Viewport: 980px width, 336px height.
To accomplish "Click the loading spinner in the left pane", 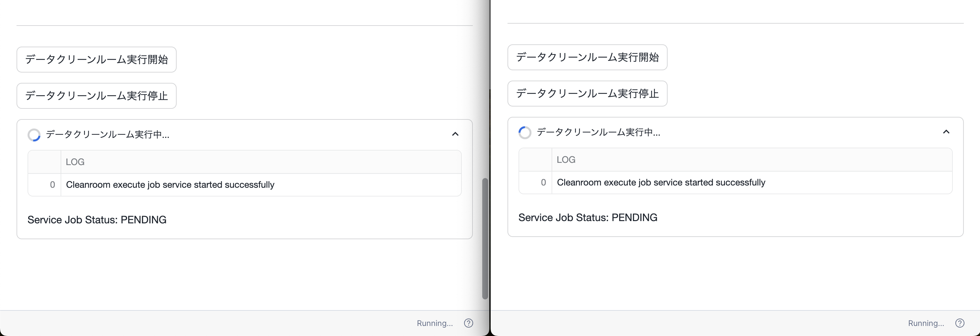I will point(34,135).
